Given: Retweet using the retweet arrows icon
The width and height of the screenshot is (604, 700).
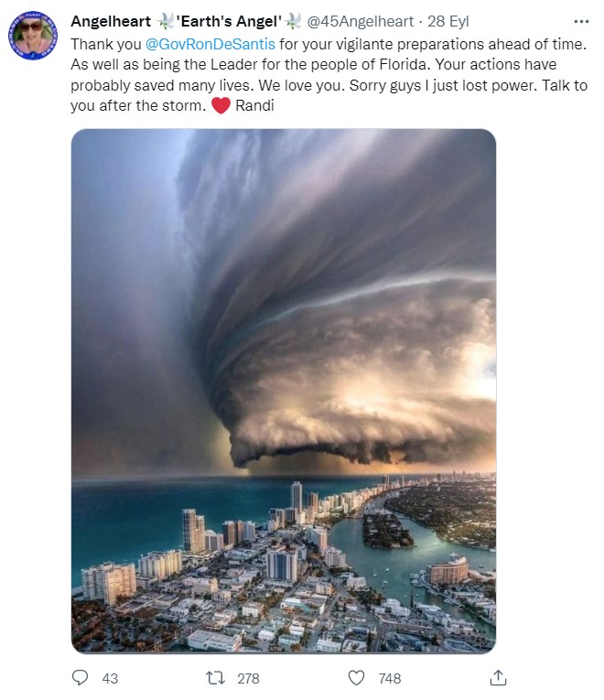Looking at the screenshot, I should [x=215, y=678].
